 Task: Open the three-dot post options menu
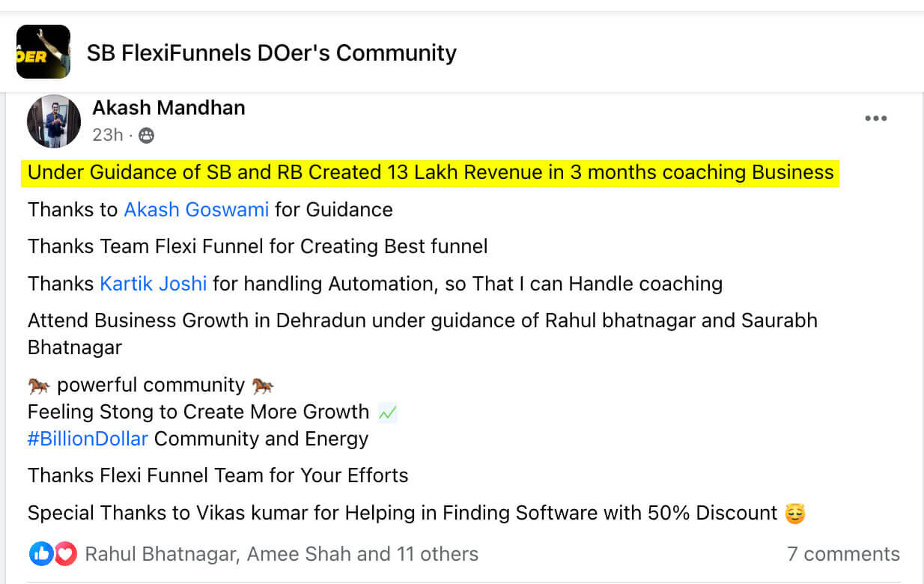[x=875, y=118]
